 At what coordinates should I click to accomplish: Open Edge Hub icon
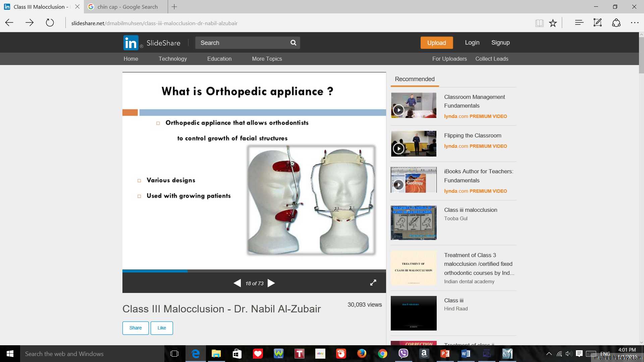tap(579, 23)
